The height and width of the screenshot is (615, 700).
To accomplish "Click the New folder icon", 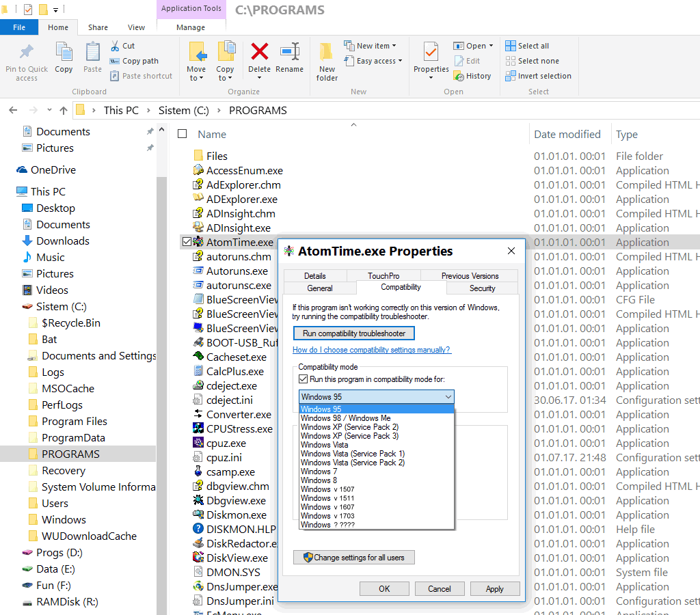I will point(327,52).
